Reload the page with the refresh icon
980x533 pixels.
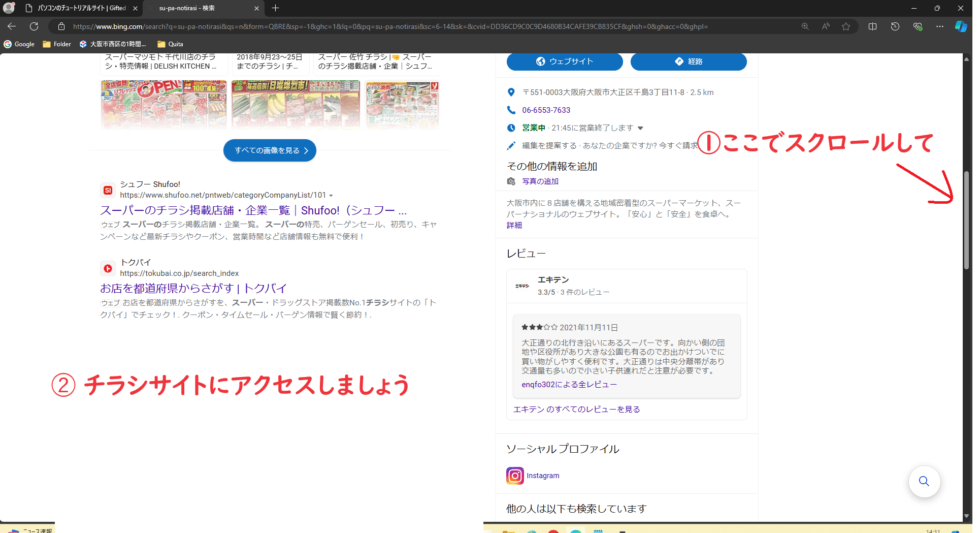tap(34, 26)
